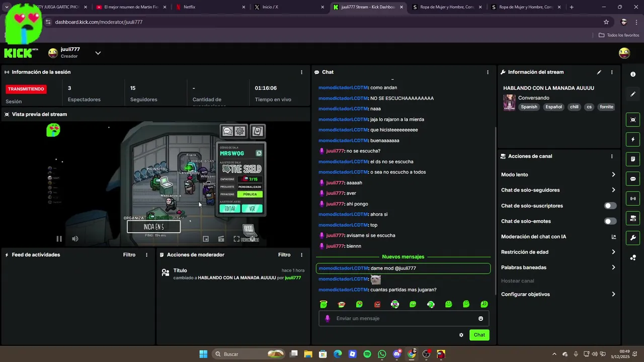Bookmark the page with star icon
This screenshot has width=644, height=362.
tap(606, 22)
